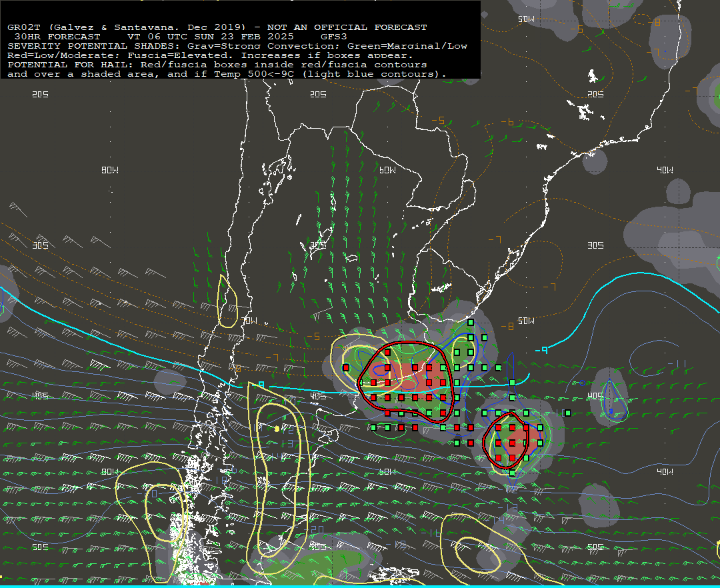The image size is (720, 588).
Task: Select the 'Green=Marginal/Low' legend entry
Action: [x=407, y=46]
